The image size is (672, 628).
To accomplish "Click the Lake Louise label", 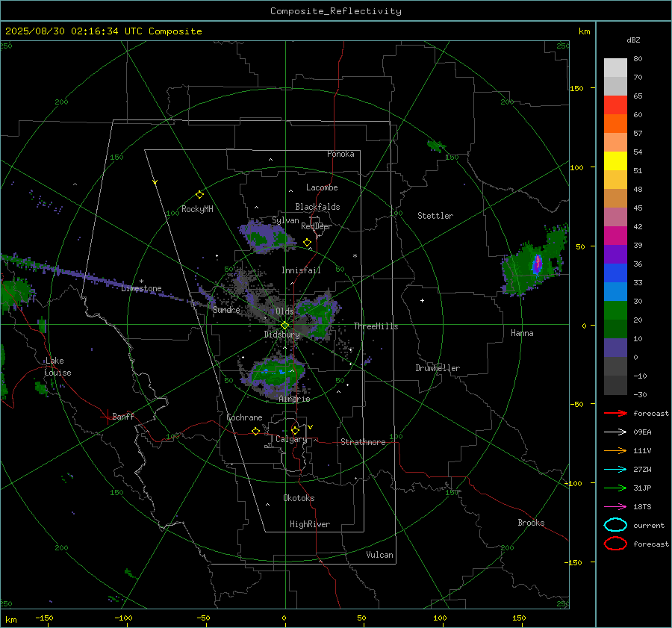I will tap(57, 367).
